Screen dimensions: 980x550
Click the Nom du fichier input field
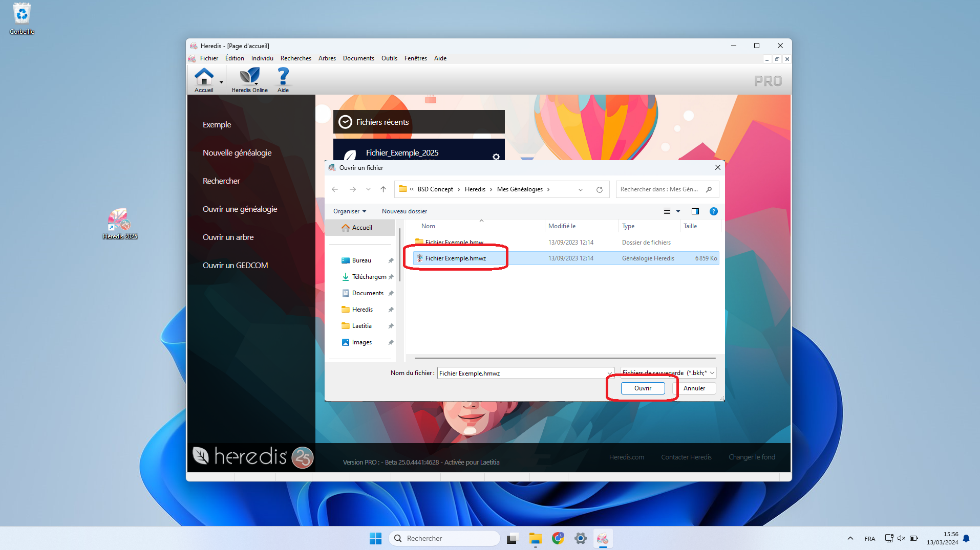click(x=521, y=373)
